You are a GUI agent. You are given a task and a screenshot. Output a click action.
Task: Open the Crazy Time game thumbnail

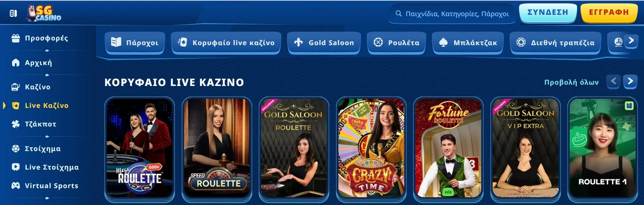371,148
